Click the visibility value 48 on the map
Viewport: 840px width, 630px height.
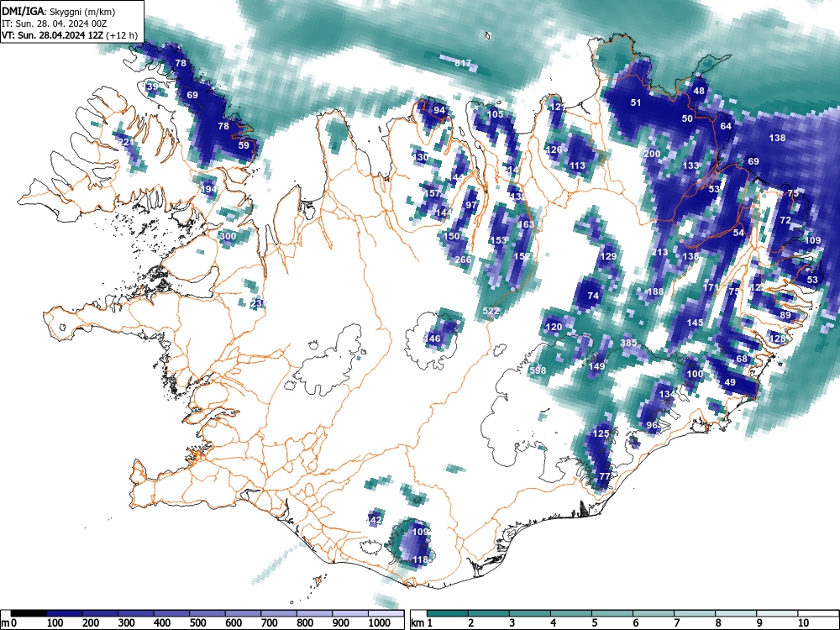coord(699,91)
